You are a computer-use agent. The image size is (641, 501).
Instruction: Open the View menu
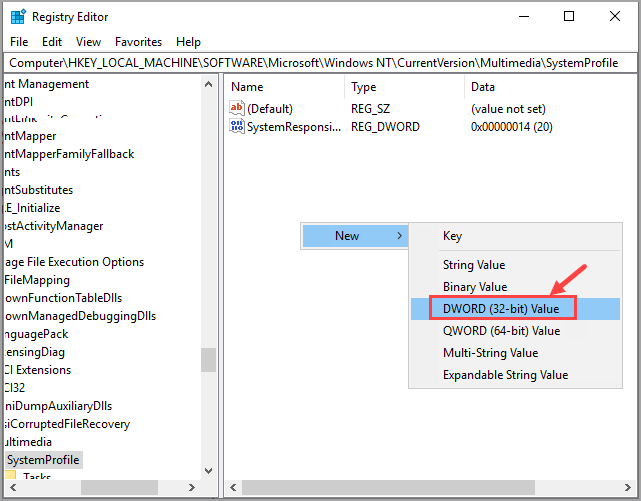[88, 42]
